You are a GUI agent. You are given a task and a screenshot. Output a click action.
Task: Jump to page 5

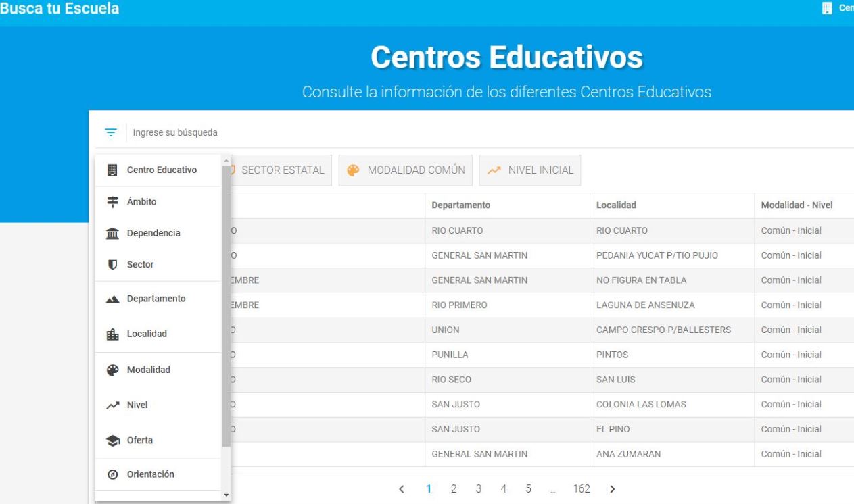(528, 488)
